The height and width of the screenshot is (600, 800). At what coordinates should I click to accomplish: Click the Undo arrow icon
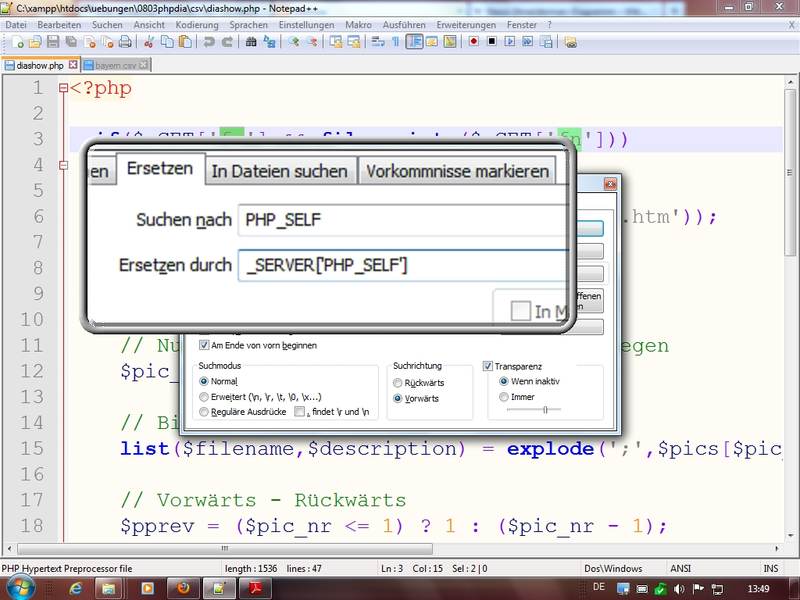tap(209, 42)
